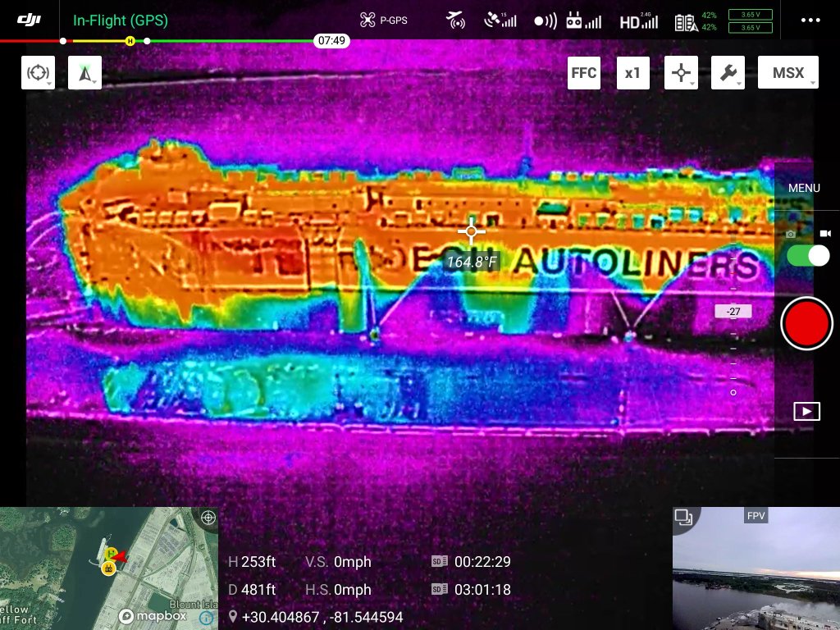
Task: Open P-GPS flight mode settings
Action: click(383, 21)
